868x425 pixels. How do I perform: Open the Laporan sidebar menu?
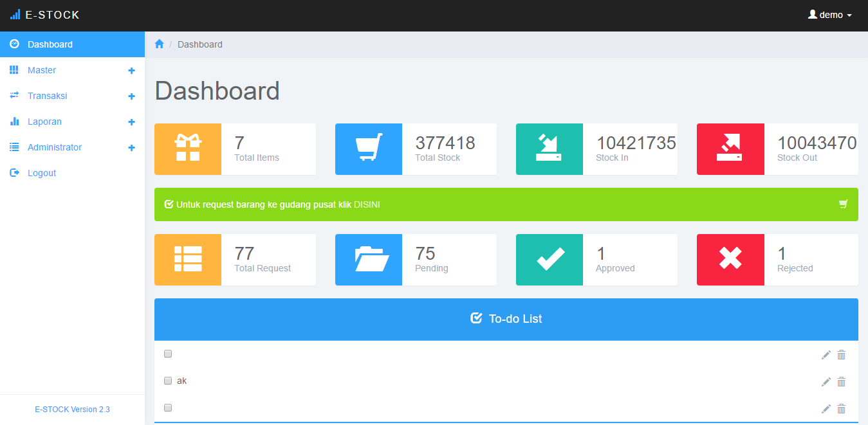click(72, 122)
